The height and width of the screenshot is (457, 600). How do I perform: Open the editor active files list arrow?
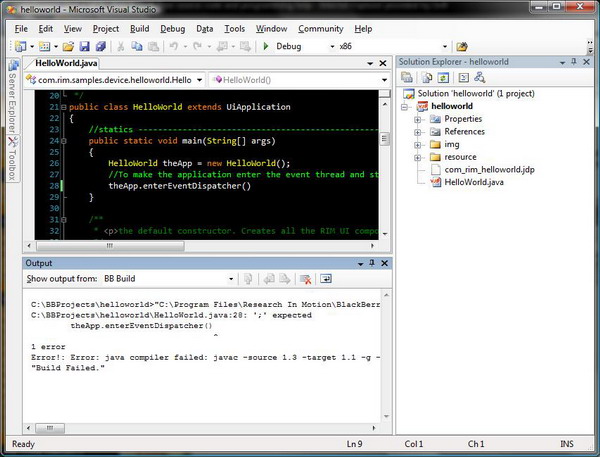370,64
